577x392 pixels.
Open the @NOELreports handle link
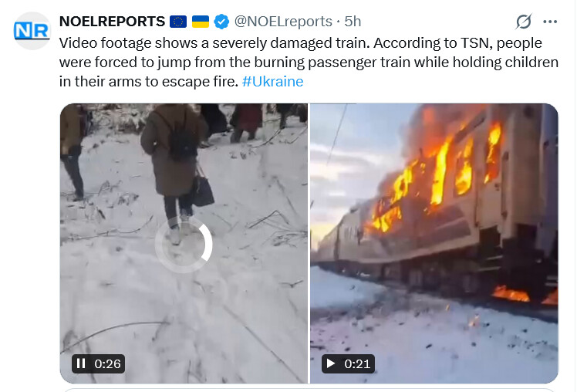tap(283, 22)
